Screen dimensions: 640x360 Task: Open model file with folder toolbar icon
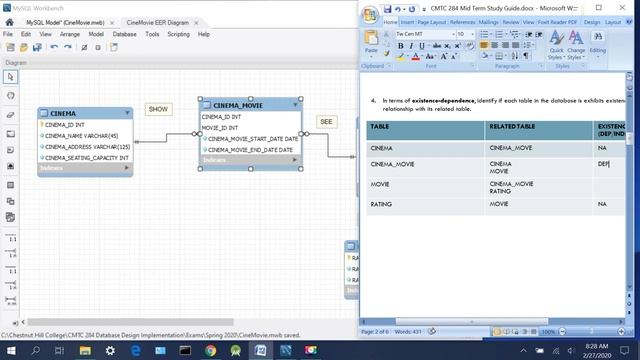pyautogui.click(x=24, y=47)
